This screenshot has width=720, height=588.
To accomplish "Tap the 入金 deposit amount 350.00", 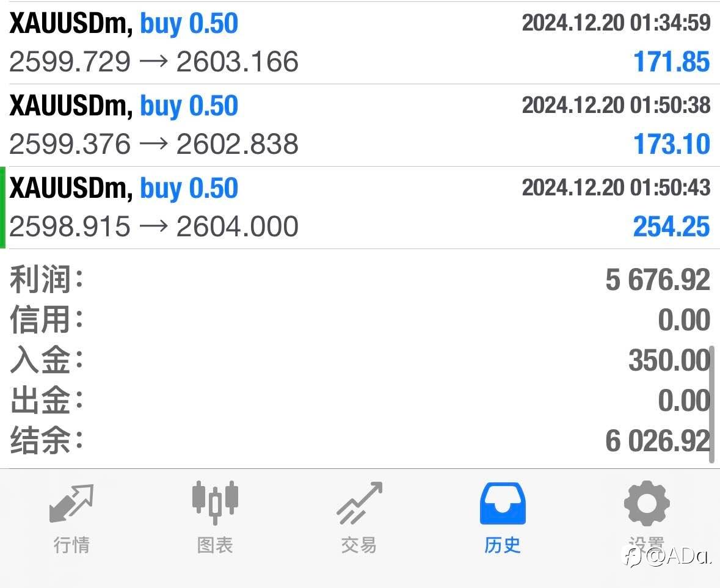I will (x=669, y=360).
